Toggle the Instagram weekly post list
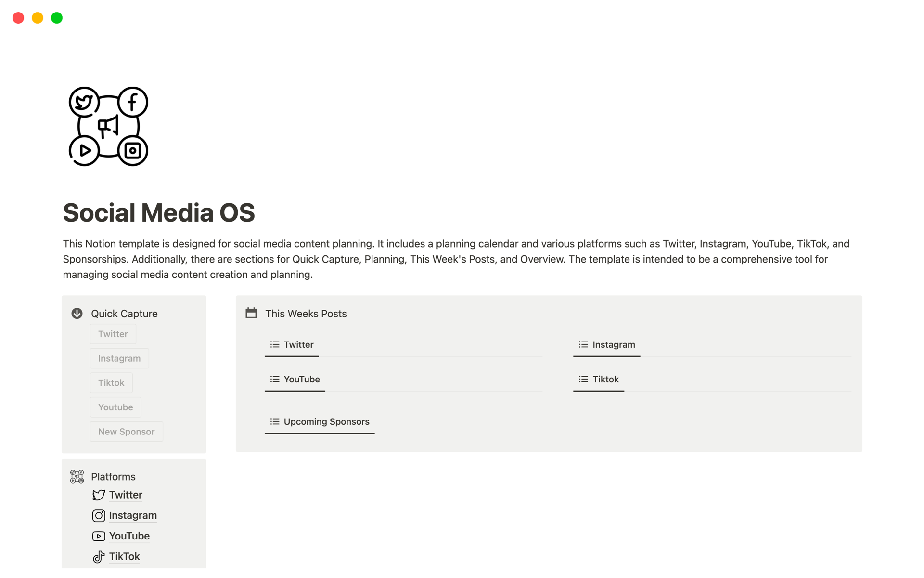This screenshot has width=924, height=578. pos(607,344)
